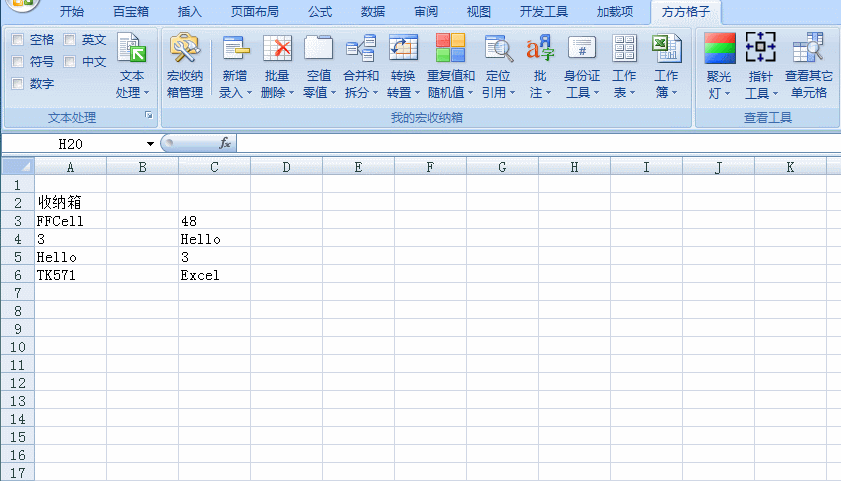841x481 pixels.
Task: Open the 开发工具 ribbon tab
Action: (544, 12)
